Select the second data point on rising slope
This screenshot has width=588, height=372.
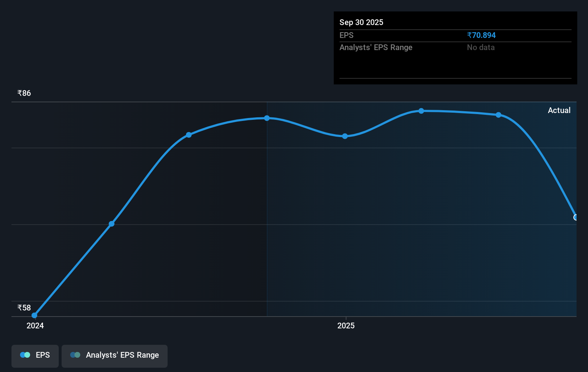click(x=111, y=224)
